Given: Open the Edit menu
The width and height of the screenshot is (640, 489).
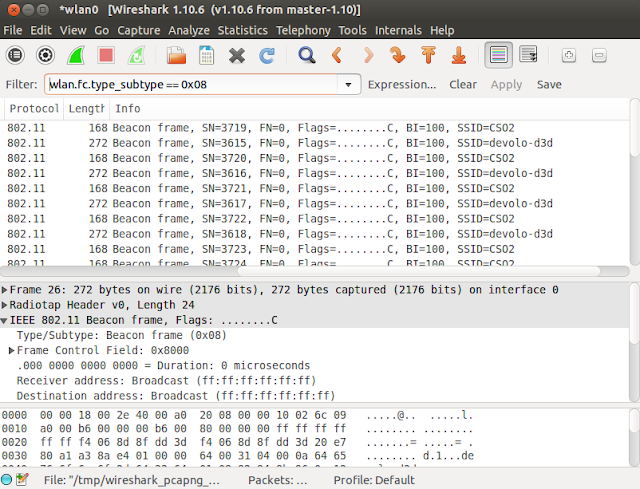Looking at the screenshot, I should click(41, 30).
